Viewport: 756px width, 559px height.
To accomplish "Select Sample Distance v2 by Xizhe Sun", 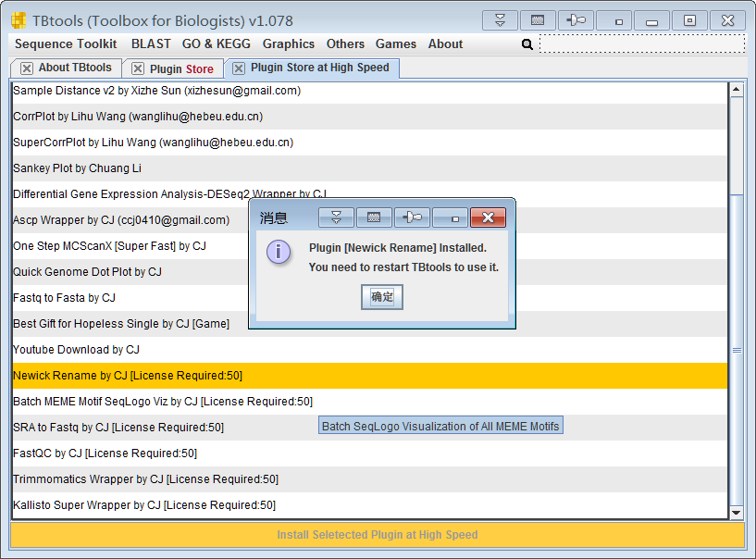I will 370,91.
